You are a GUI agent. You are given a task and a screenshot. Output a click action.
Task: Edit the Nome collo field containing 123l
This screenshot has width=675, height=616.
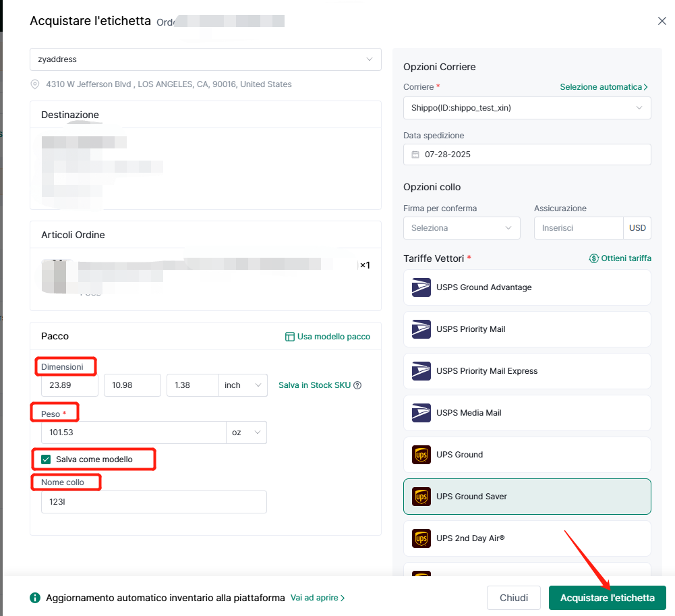(x=154, y=502)
